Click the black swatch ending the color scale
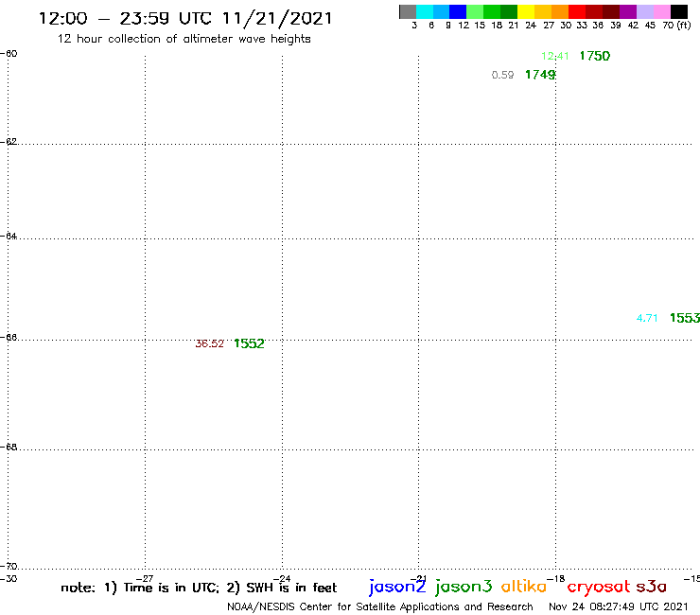Viewport: 700px width, 615px height. click(x=679, y=11)
